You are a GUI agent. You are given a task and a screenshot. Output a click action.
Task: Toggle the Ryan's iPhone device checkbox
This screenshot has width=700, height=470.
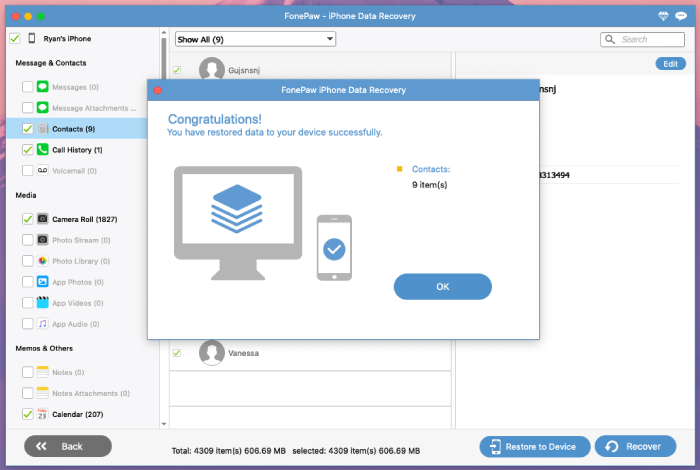(x=15, y=38)
